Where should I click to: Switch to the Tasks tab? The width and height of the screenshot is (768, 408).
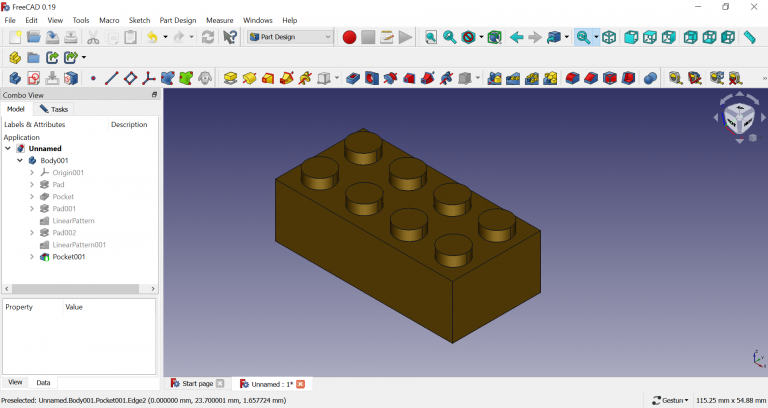(x=54, y=109)
